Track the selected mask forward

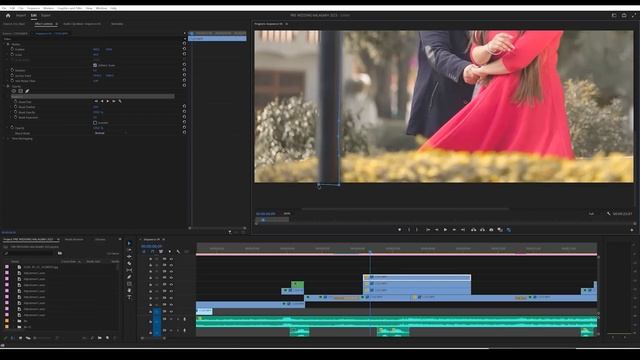pos(108,101)
